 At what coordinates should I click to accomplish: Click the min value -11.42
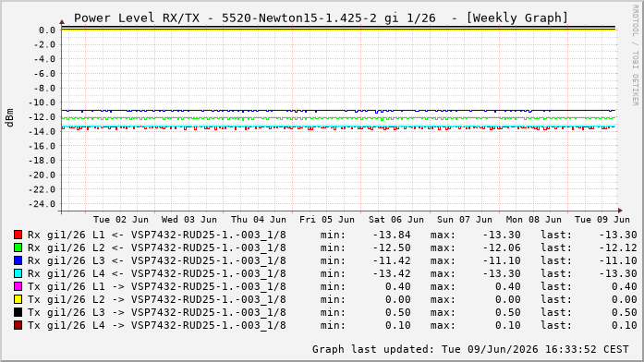[392, 260]
